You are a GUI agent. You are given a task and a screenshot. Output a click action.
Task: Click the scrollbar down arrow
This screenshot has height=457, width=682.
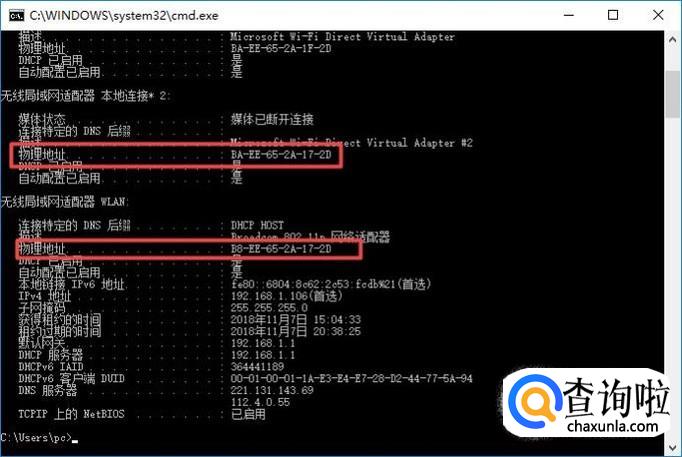coord(672,447)
